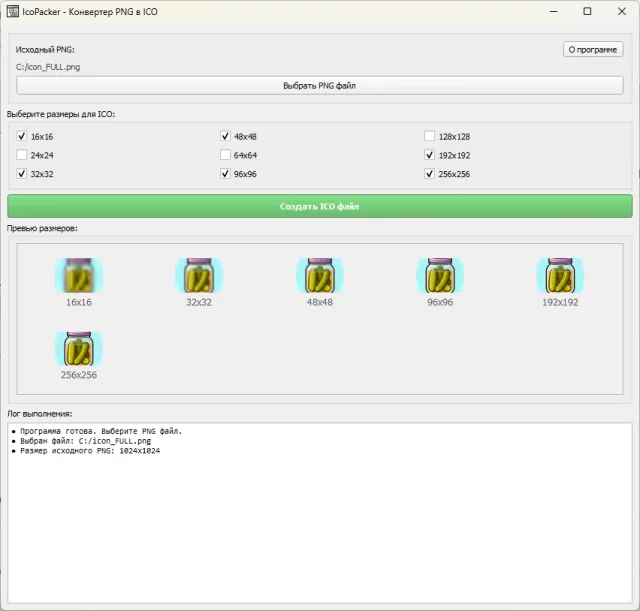
Task: Uncheck the 16x16 size checkbox
Action: (22, 136)
